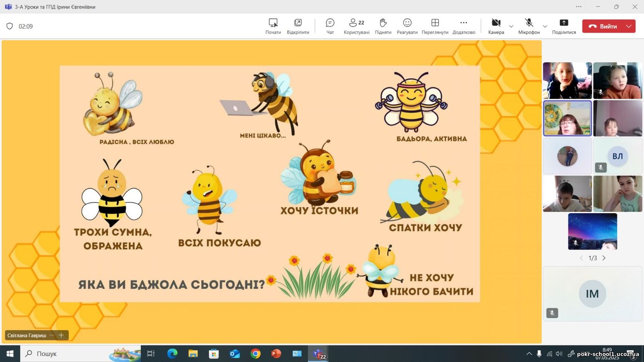Go to next page of participant videos
The width and height of the screenshot is (644, 362).
click(x=604, y=258)
